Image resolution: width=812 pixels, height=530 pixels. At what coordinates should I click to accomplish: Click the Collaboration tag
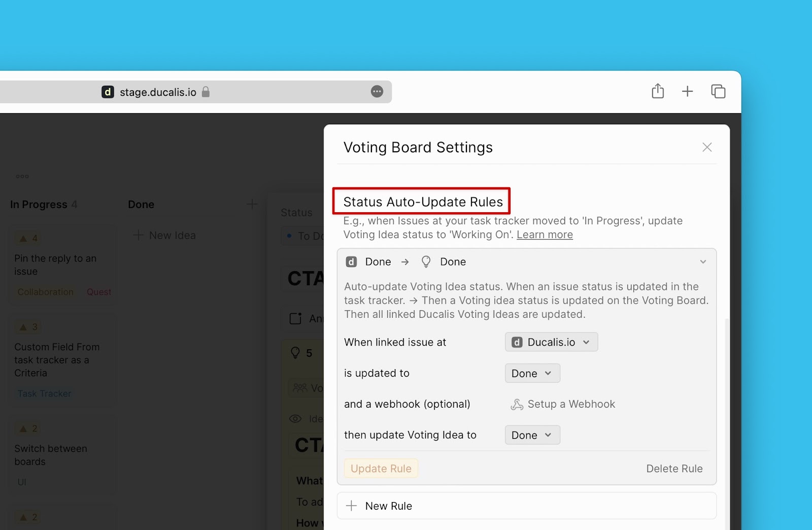pyautogui.click(x=45, y=292)
